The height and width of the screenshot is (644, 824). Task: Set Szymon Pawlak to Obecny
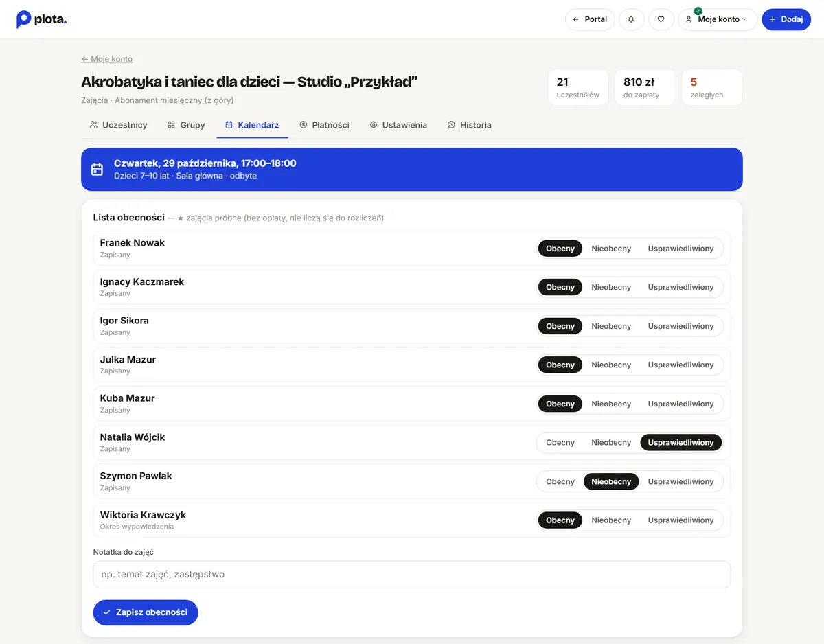(x=560, y=481)
